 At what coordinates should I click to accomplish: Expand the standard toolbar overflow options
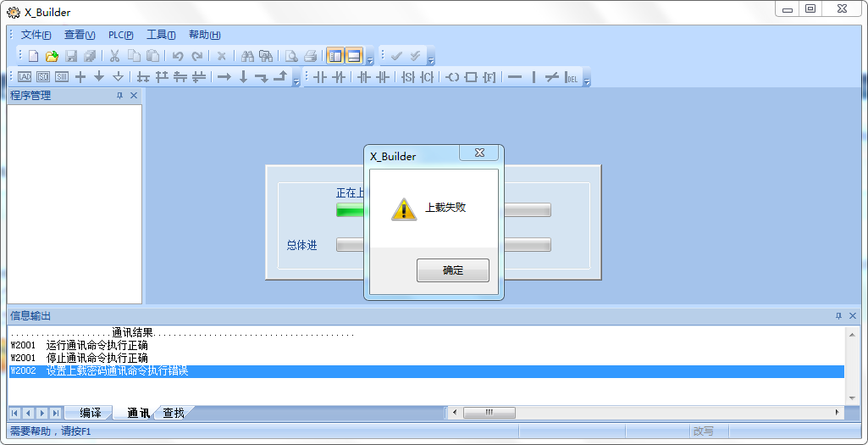pos(370,58)
